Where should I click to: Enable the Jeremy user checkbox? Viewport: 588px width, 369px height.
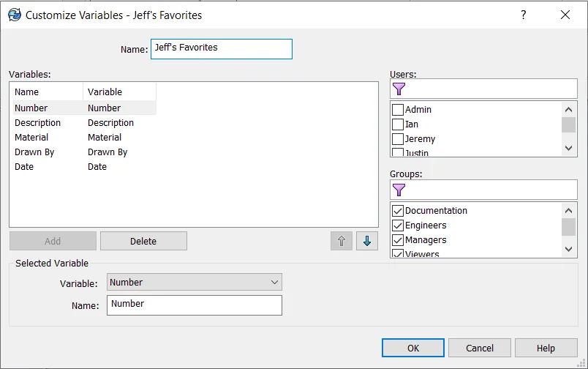coord(398,139)
